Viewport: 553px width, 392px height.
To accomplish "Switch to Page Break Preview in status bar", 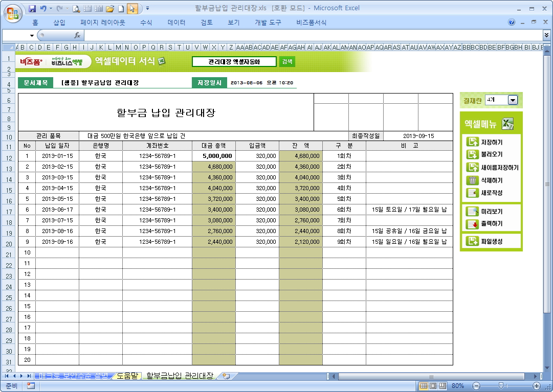I will (x=441, y=386).
